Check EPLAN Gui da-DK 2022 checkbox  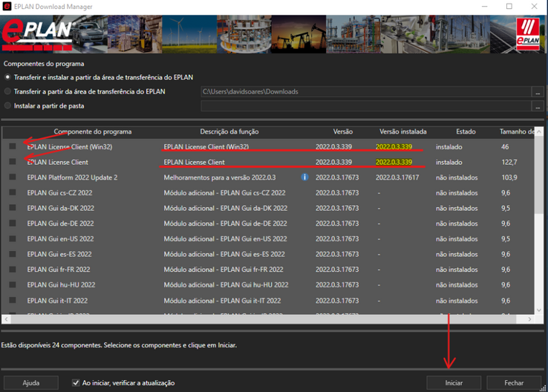coord(13,208)
